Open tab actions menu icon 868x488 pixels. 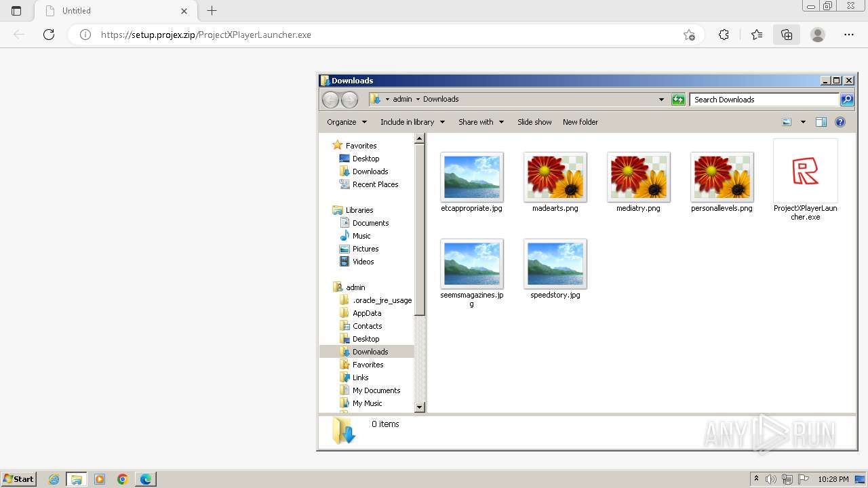pos(16,11)
